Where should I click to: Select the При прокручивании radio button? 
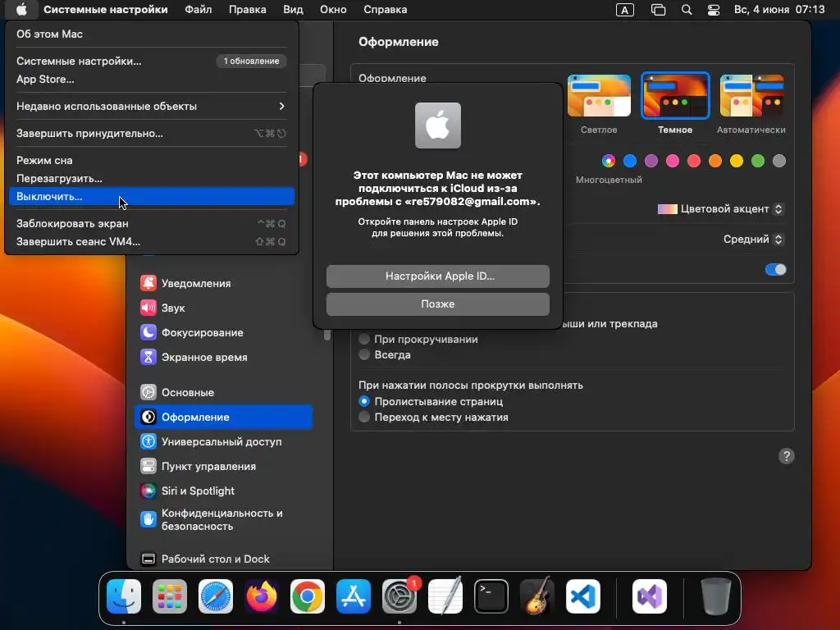pyautogui.click(x=364, y=339)
